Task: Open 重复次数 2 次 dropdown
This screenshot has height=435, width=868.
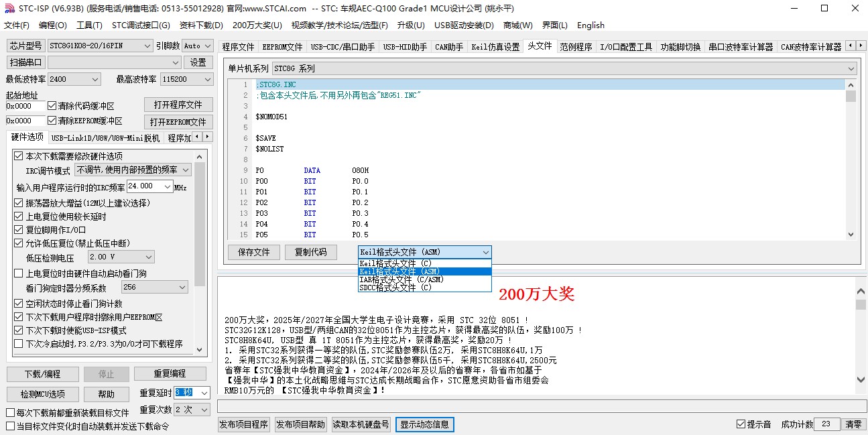Action: click(192, 409)
